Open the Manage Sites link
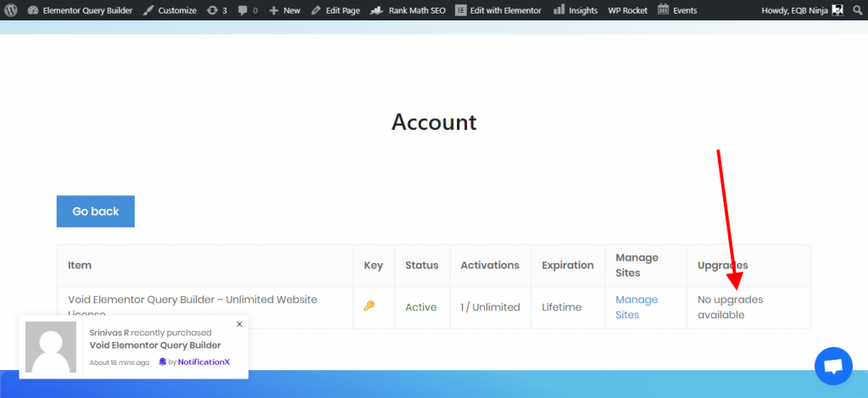868x398 pixels. coord(637,307)
